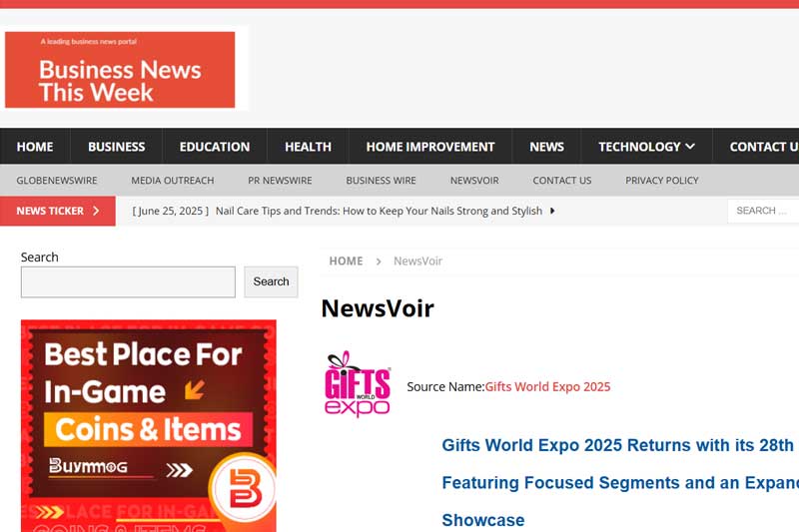Click the ticker's small arrow after headline
The width and height of the screenshot is (799, 532).
(552, 211)
